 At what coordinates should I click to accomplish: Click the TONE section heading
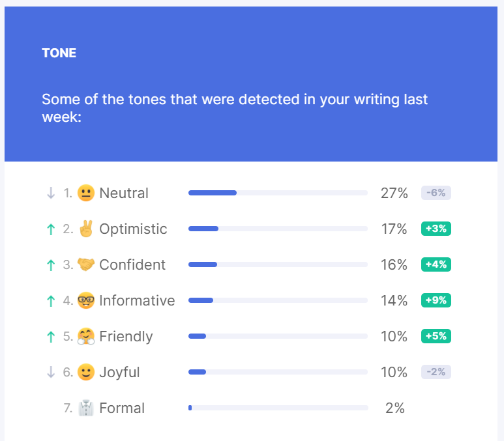(x=59, y=53)
